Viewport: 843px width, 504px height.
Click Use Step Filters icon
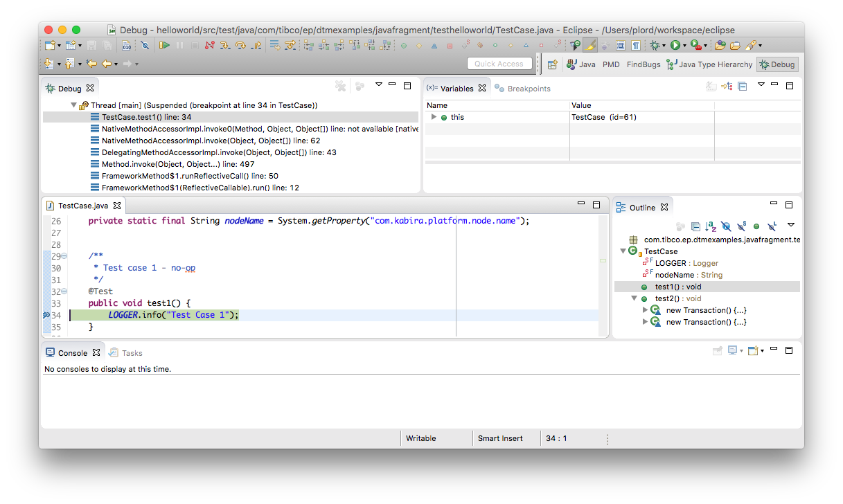(290, 45)
